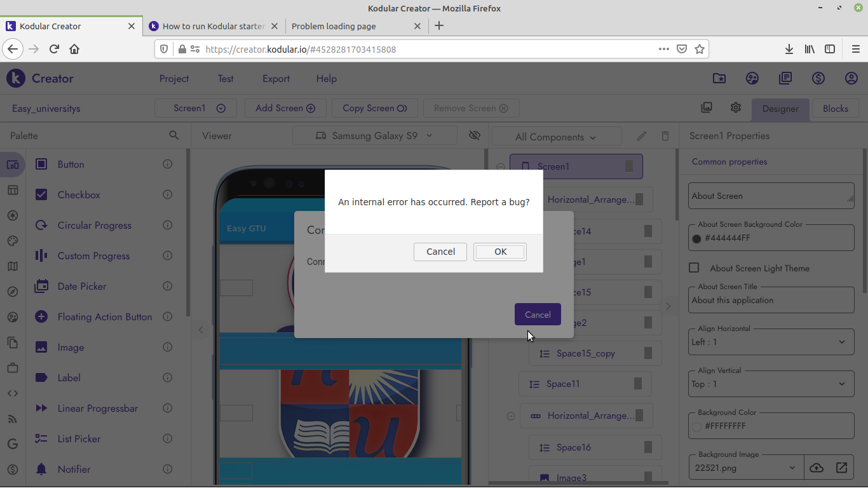The width and height of the screenshot is (868, 488).
Task: Open the Test menu
Action: 226,79
